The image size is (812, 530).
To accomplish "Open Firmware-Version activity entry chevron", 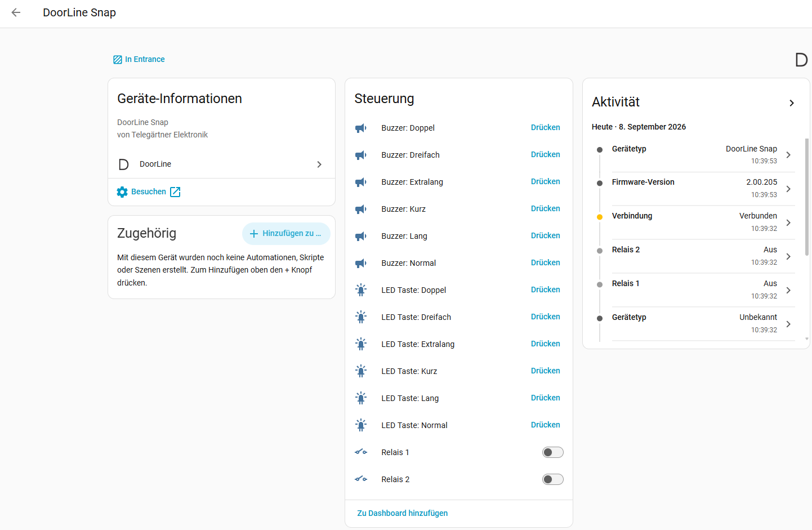I will coord(788,189).
